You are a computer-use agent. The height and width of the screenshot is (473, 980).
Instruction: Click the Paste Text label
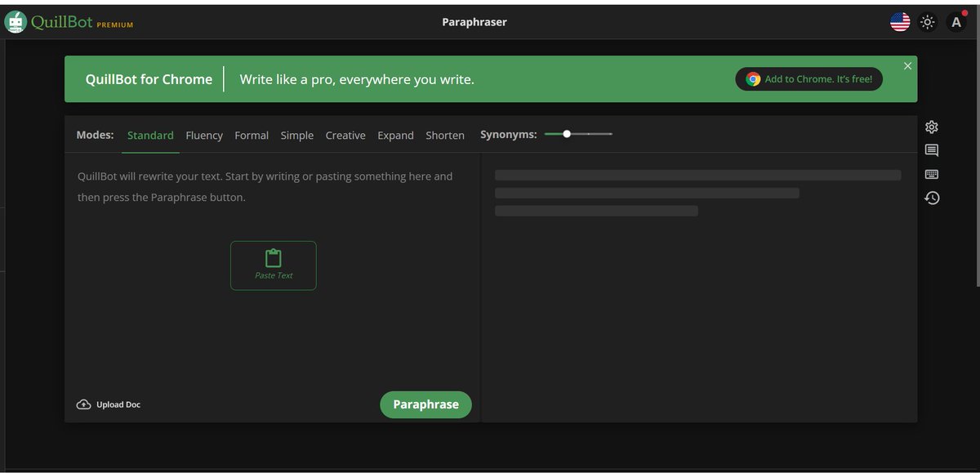click(274, 275)
